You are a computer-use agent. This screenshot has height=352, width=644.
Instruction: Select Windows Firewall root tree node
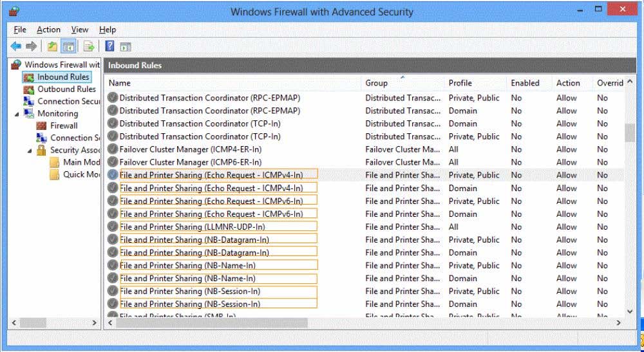pos(62,64)
